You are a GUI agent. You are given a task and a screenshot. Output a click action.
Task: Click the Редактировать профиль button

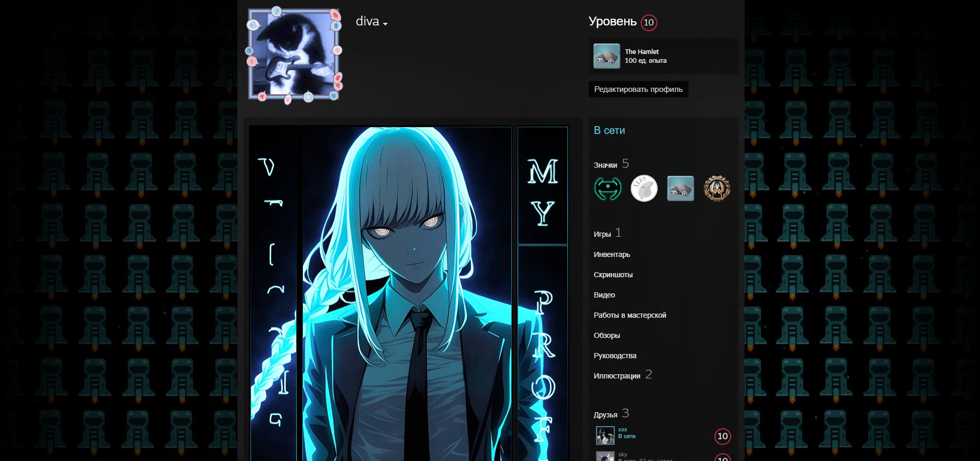point(638,89)
